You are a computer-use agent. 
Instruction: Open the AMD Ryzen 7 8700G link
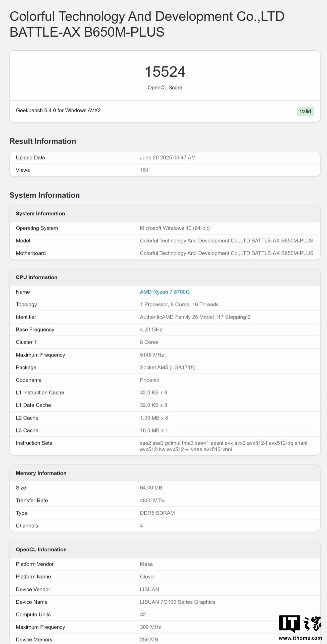[x=165, y=292]
